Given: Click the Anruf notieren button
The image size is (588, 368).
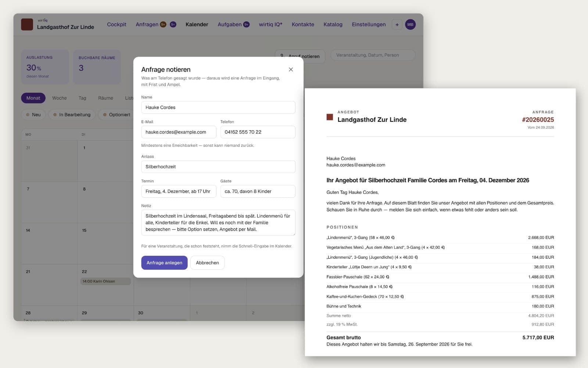Looking at the screenshot, I should [x=300, y=56].
